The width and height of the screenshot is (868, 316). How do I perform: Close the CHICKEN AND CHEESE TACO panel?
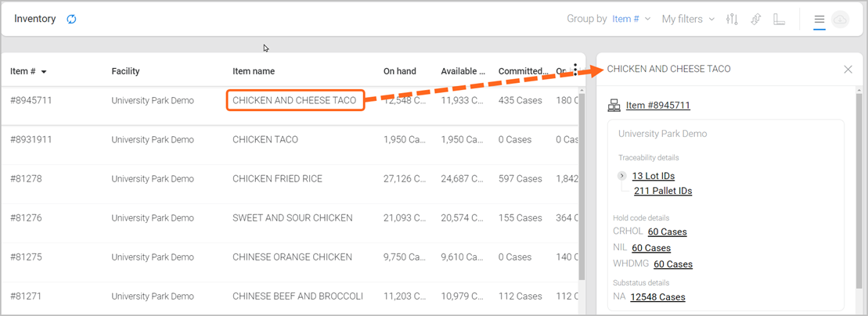pos(848,70)
